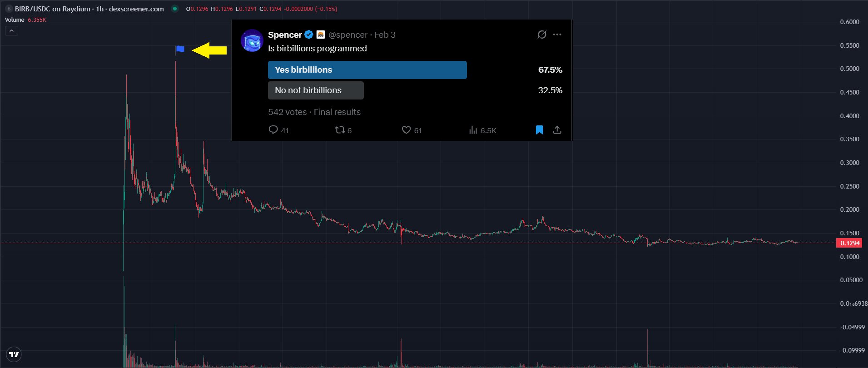
Task: Click the share icon on the tweet
Action: pyautogui.click(x=557, y=130)
